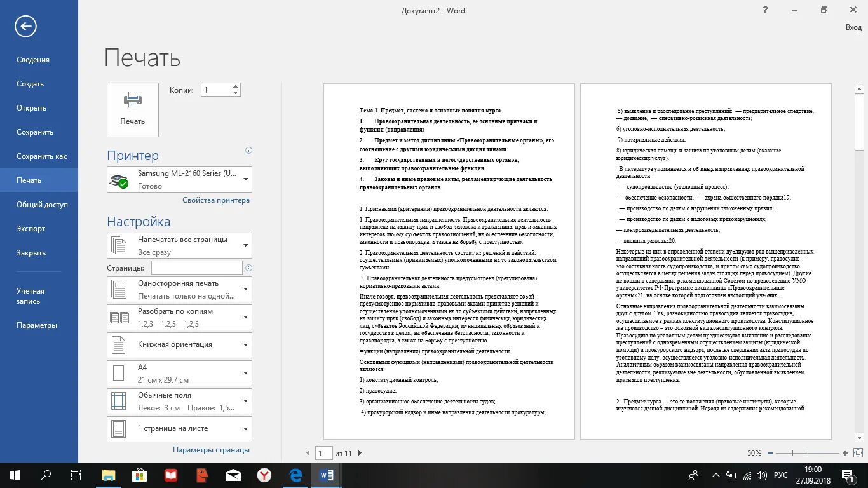The image size is (868, 488).
Task: Click the preview zoom slider handle
Action: (792, 453)
